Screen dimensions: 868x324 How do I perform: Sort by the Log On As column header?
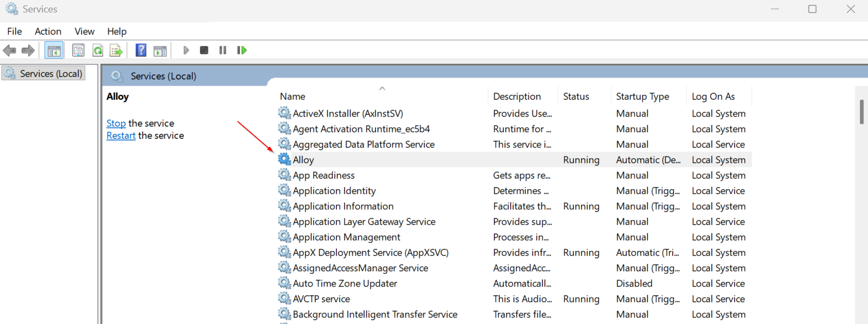tap(719, 96)
